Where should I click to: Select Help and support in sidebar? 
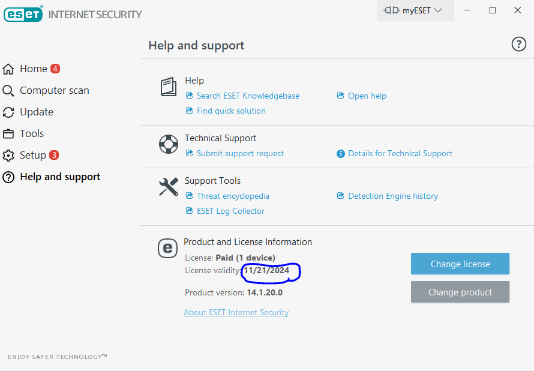(60, 177)
